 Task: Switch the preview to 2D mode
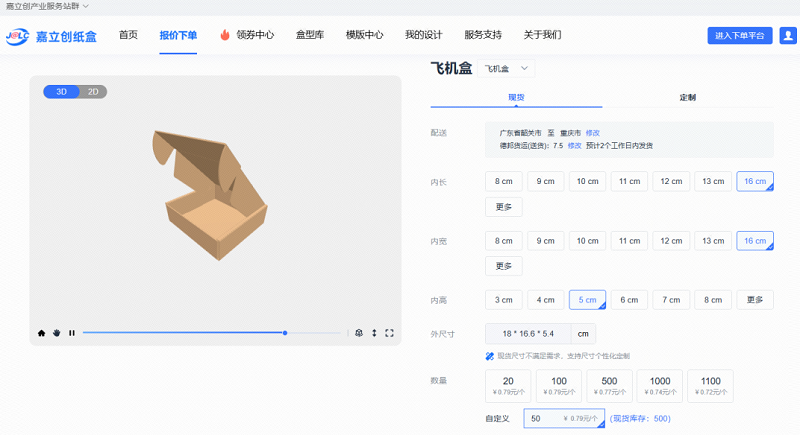coord(92,92)
